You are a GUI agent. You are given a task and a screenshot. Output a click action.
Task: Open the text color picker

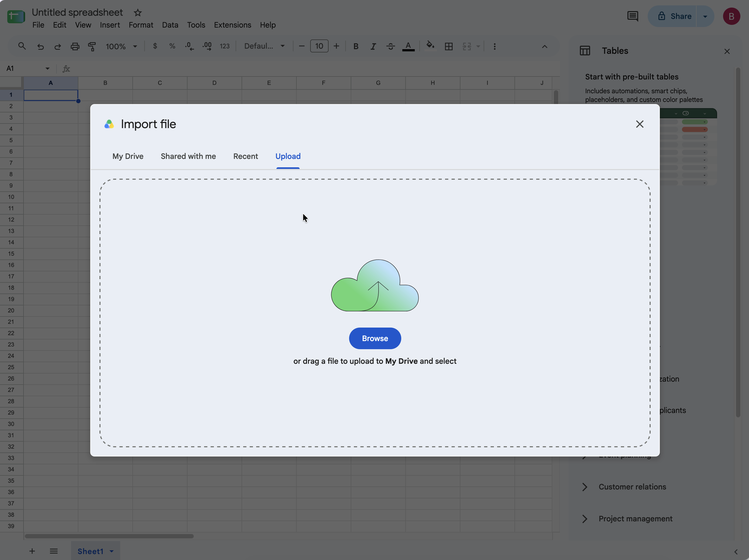point(408,46)
